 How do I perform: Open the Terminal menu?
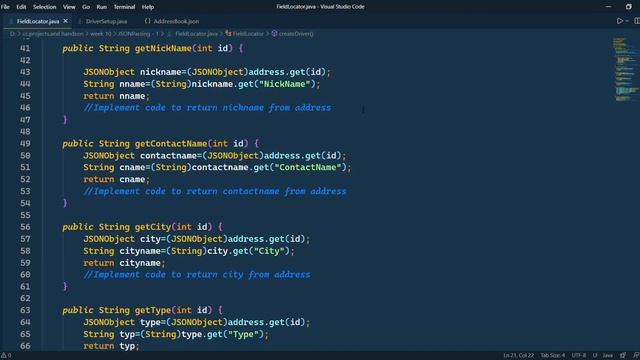click(x=124, y=7)
